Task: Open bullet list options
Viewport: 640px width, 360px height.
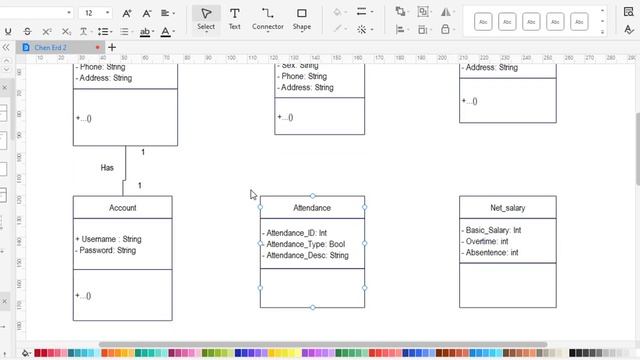Action: [105, 31]
